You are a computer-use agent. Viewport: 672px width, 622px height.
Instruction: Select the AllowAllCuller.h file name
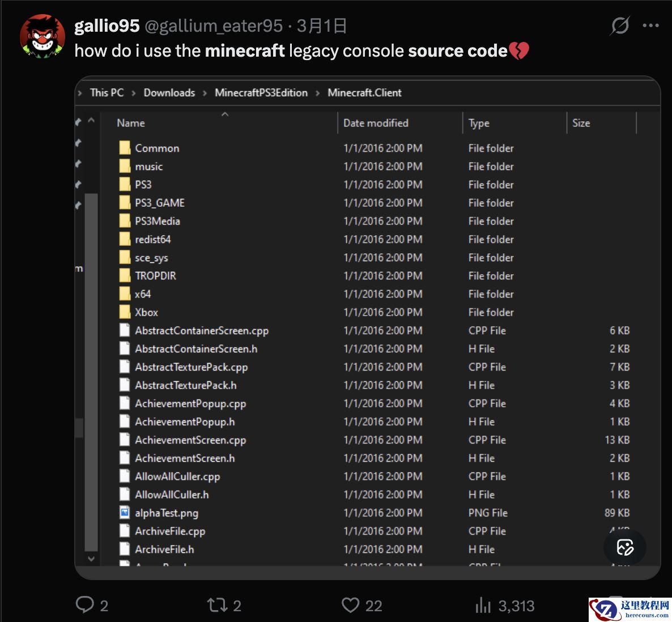[x=172, y=495]
